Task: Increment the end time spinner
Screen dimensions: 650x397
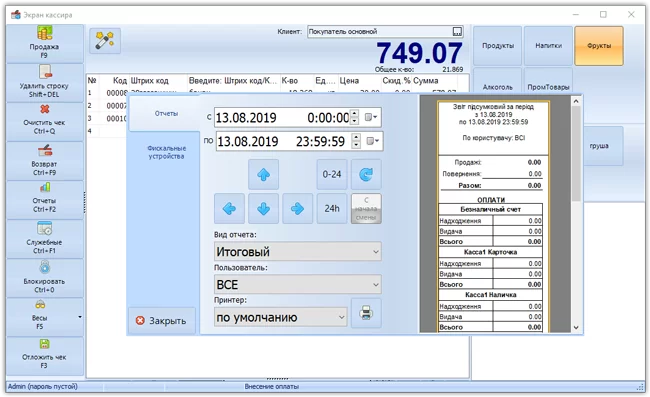Action: point(356,137)
